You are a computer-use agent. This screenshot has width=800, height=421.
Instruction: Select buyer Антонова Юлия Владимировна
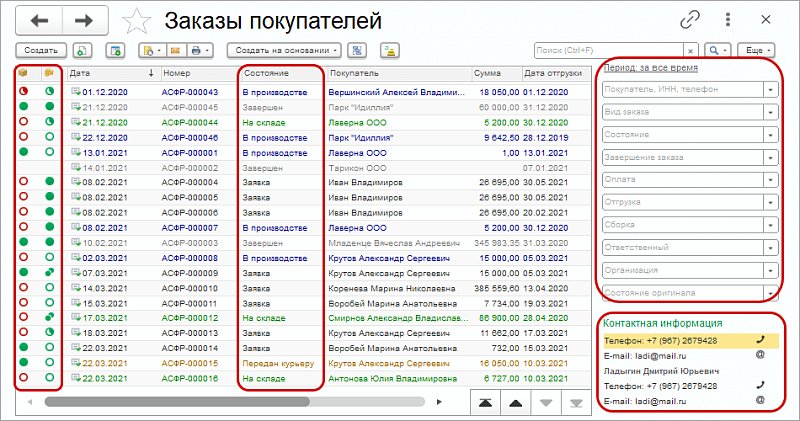(392, 379)
